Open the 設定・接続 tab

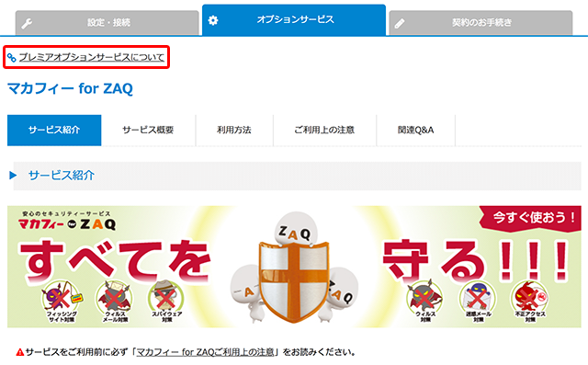tap(107, 23)
